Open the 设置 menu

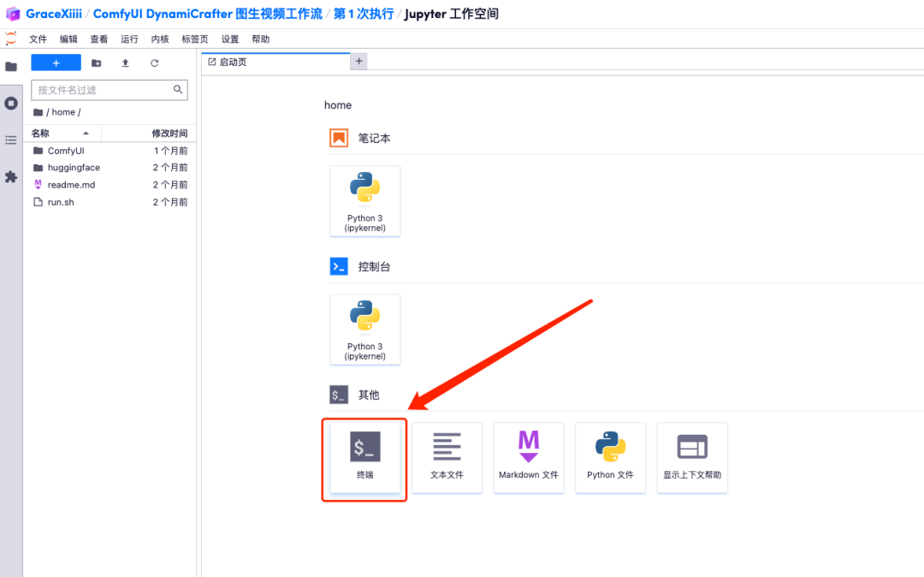click(x=230, y=39)
